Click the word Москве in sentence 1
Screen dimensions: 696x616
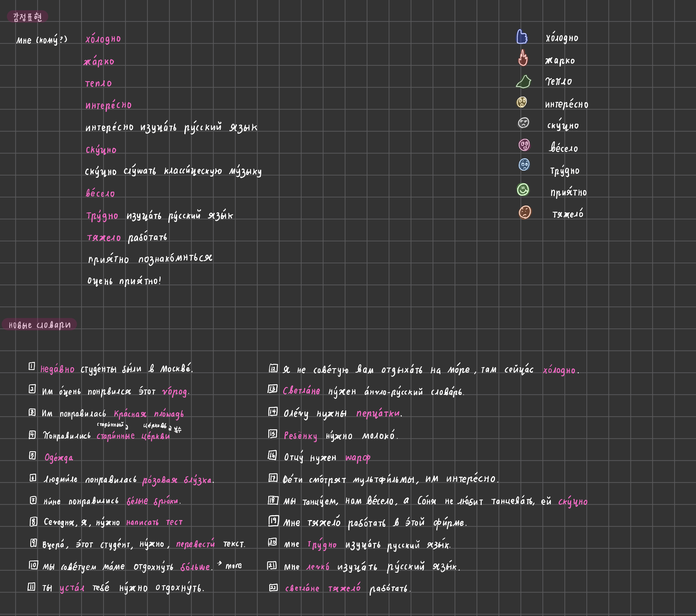click(x=175, y=368)
